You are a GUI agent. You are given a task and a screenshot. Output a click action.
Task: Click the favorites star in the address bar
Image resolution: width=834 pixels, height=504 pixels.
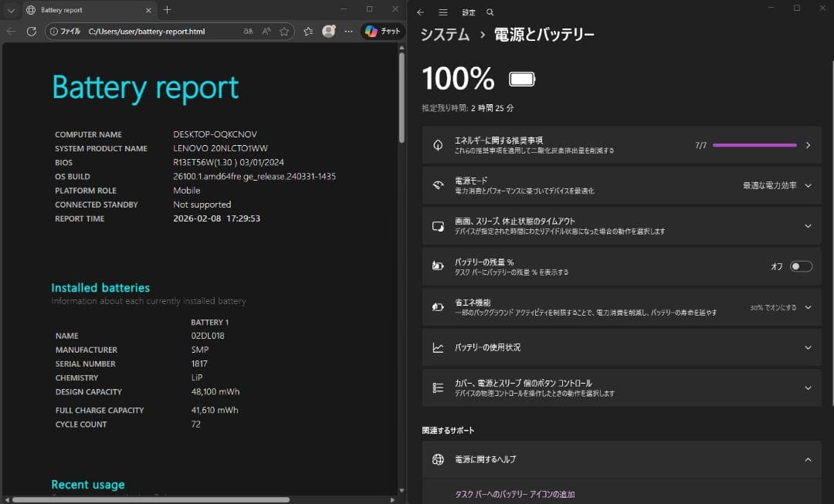coord(284,31)
